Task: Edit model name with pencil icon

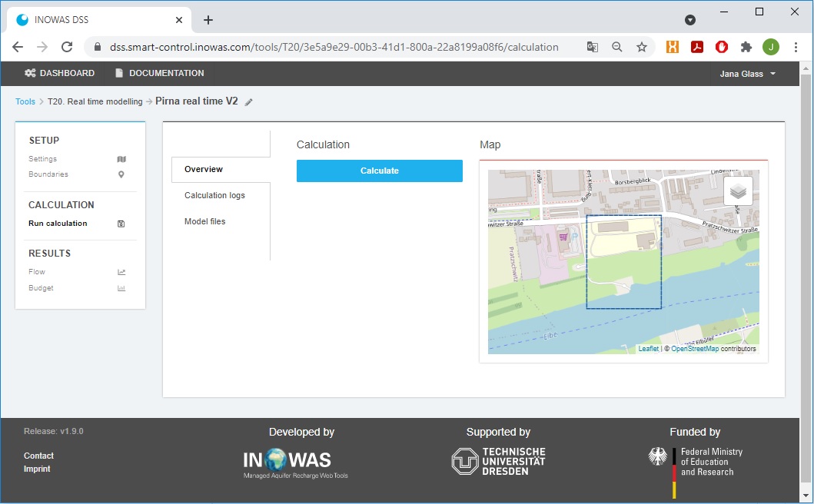Action: point(249,102)
